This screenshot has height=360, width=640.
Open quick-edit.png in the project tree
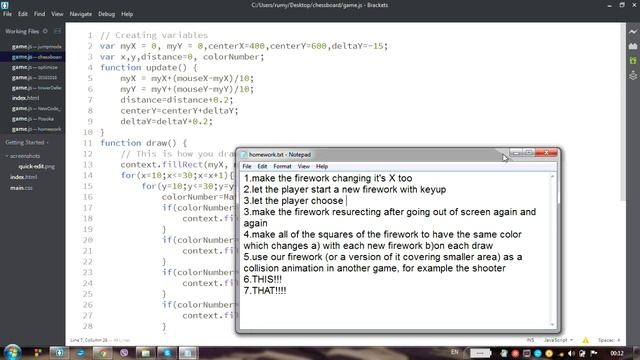coord(36,167)
